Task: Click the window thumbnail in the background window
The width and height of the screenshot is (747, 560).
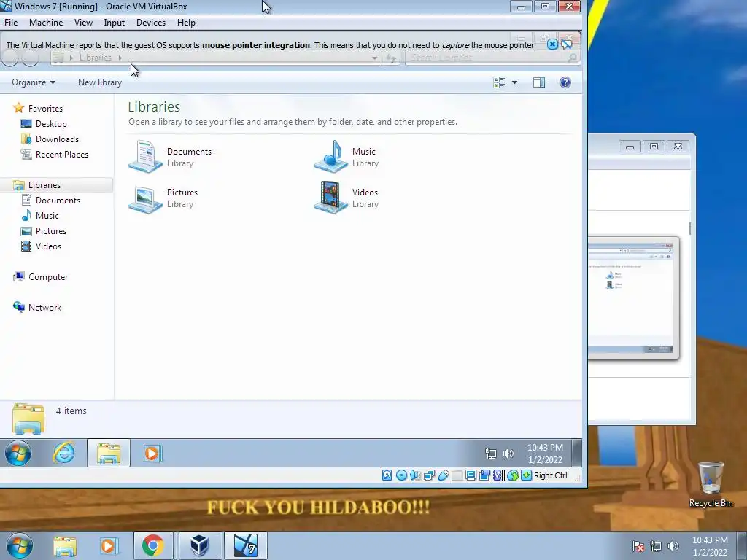Action: [632, 297]
